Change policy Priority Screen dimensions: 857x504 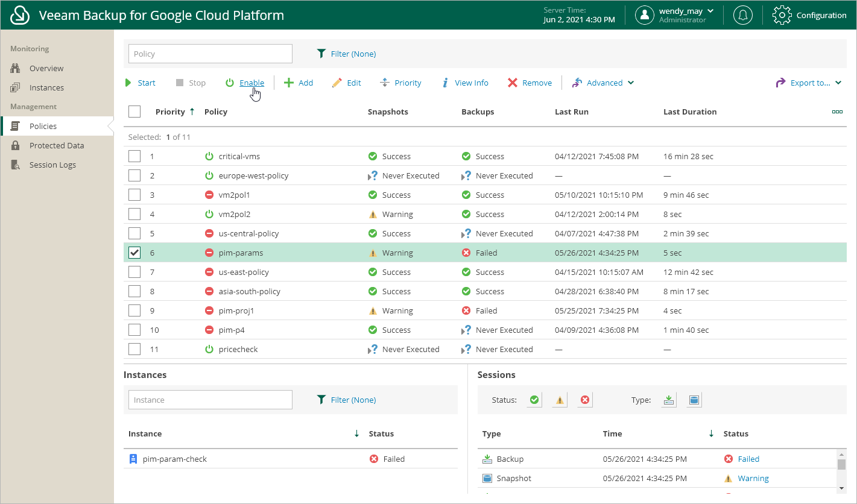(401, 83)
